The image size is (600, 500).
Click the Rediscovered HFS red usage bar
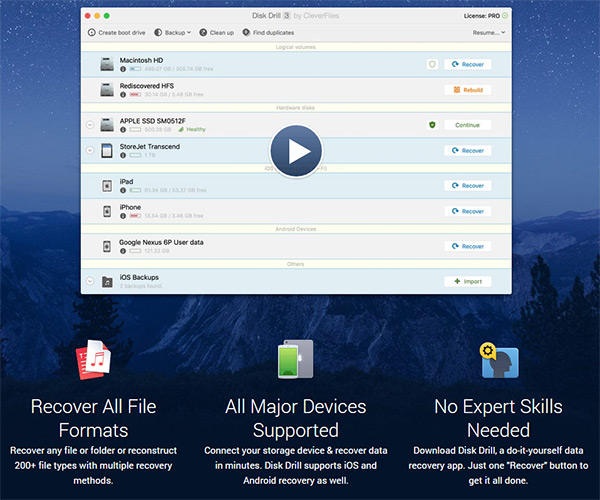[x=135, y=94]
